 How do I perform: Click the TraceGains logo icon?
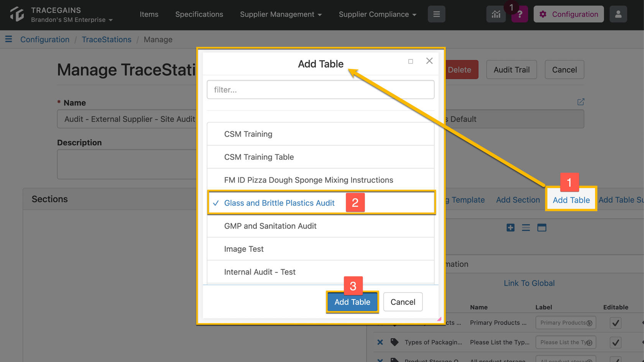[x=17, y=14]
